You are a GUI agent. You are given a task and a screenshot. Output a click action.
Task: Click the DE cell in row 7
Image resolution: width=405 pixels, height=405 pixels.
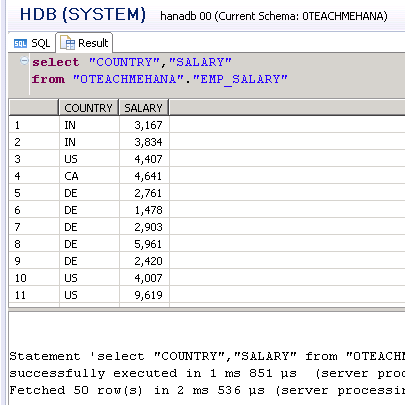point(89,227)
